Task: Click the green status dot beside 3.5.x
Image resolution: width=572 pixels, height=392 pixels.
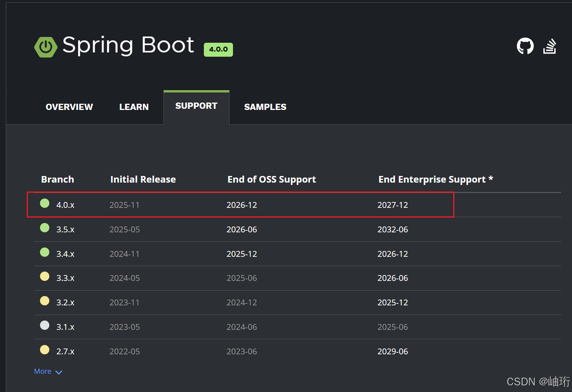Action: [44, 228]
